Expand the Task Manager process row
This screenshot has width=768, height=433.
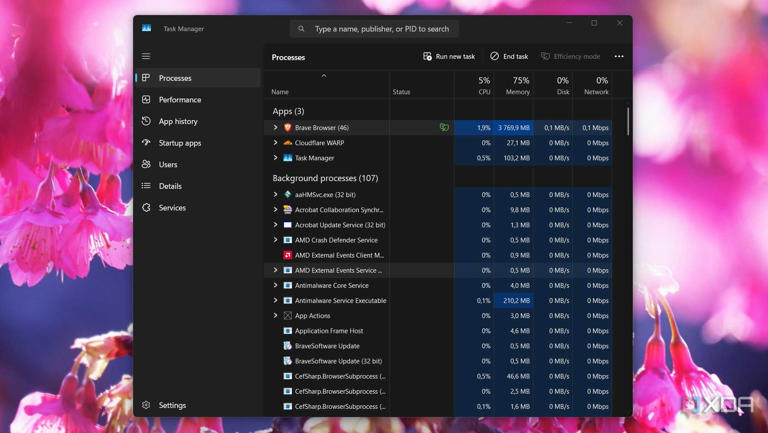pyautogui.click(x=276, y=158)
